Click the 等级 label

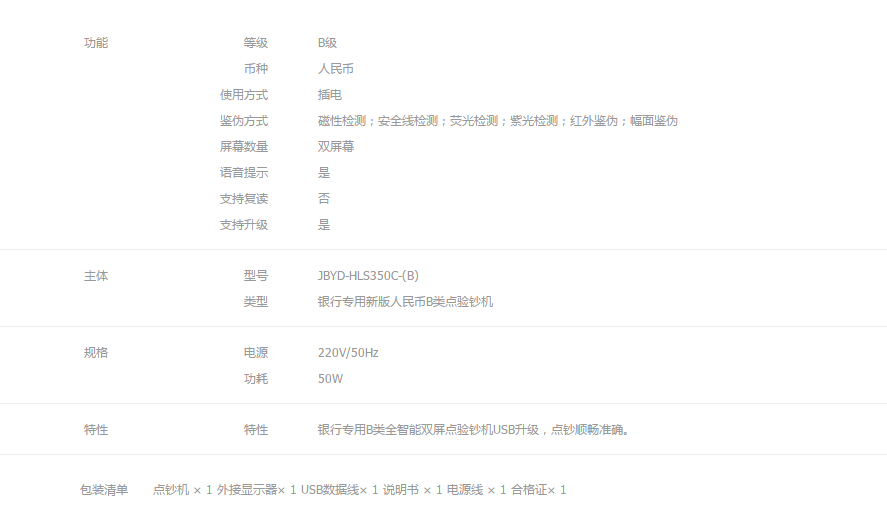click(x=256, y=43)
